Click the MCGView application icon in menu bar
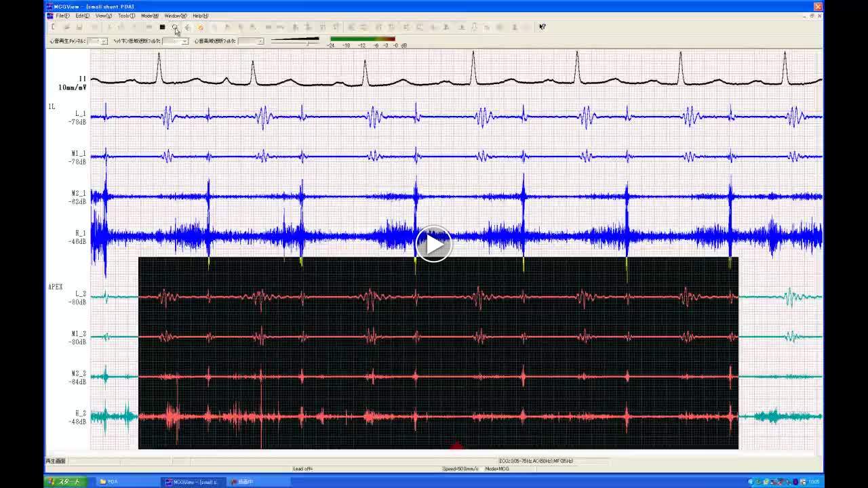 coord(50,16)
